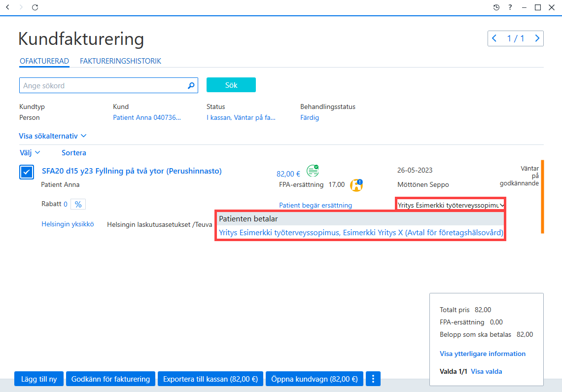Switch to OFAKTURERAD tab
This screenshot has height=392, width=562.
(x=44, y=61)
